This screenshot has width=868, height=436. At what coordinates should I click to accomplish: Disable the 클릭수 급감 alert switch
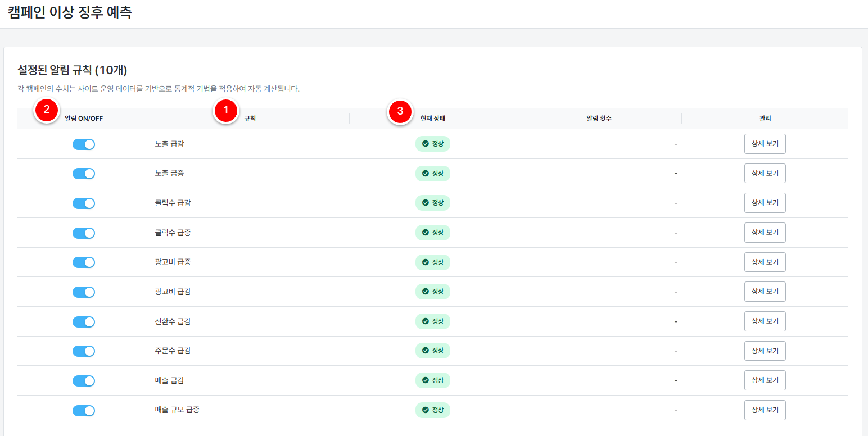point(84,203)
